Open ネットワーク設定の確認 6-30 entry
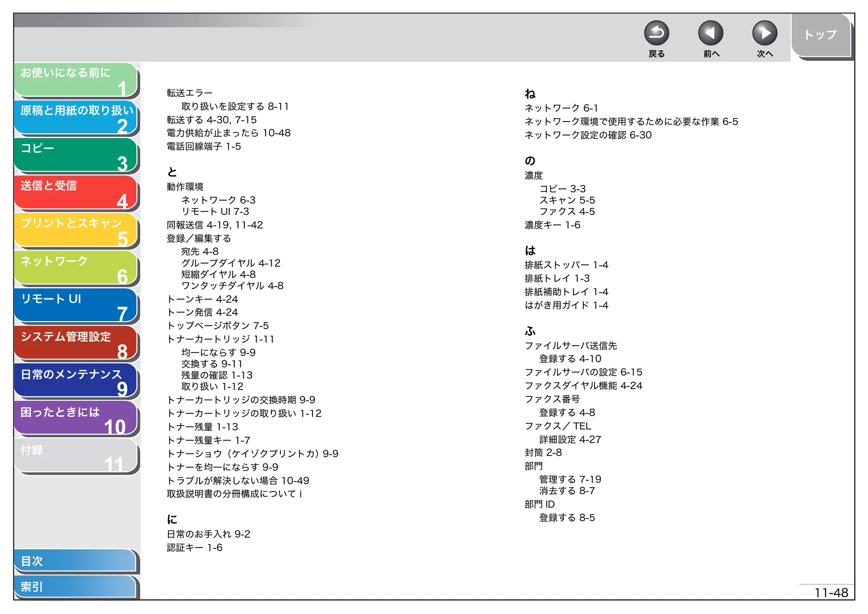868x614 pixels. [588, 135]
